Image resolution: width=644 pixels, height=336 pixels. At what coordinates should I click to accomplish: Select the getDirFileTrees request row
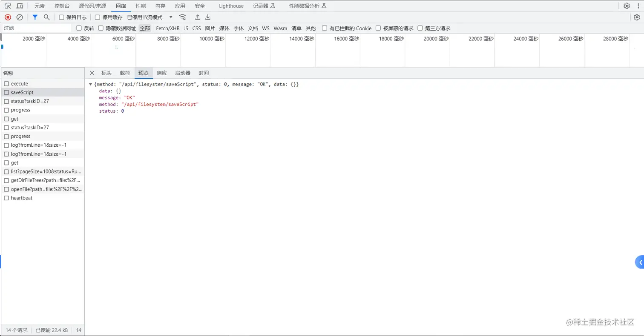pos(42,180)
